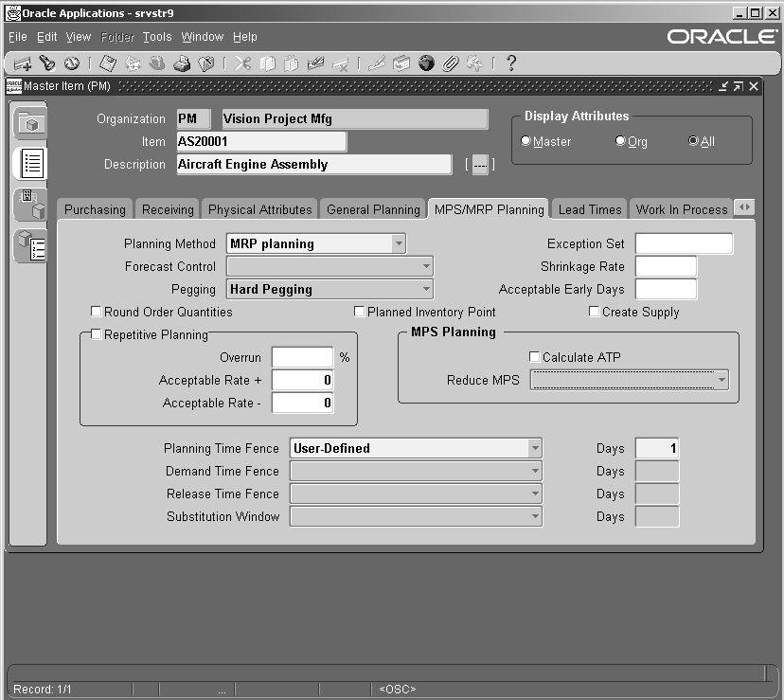
Task: Toggle the Create Supply checkbox
Action: 594,312
